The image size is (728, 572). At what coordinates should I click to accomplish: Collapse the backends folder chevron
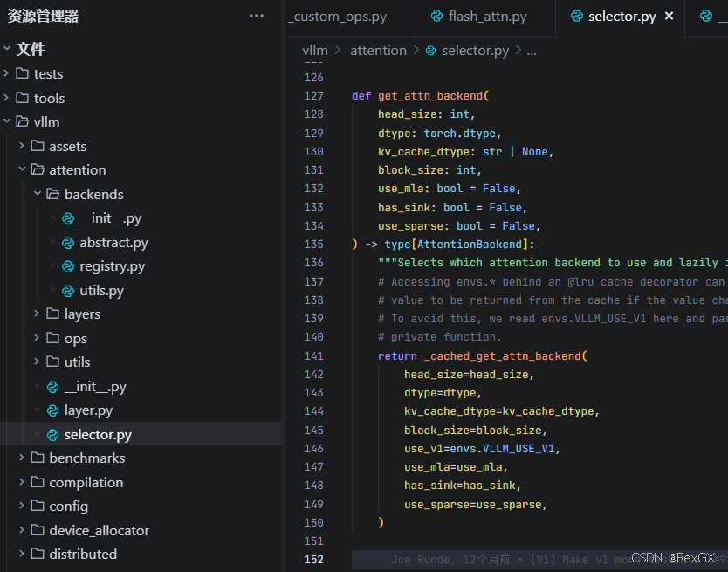pos(38,193)
